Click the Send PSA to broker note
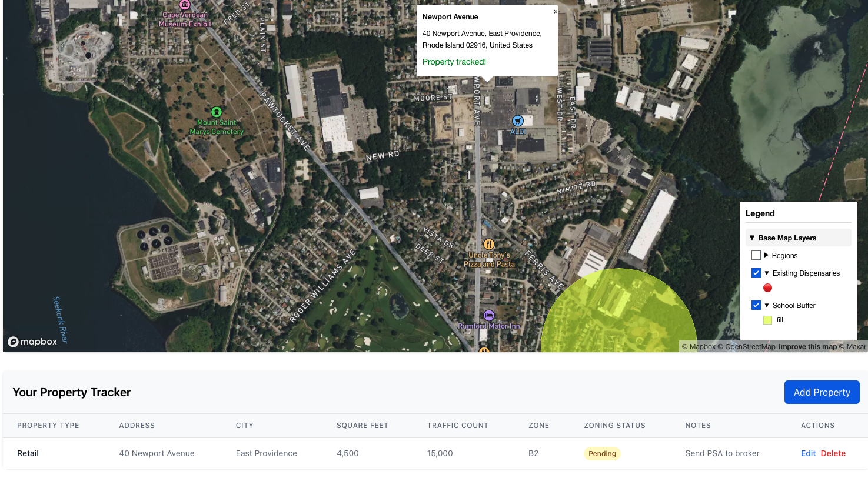The image size is (868, 478). click(722, 453)
